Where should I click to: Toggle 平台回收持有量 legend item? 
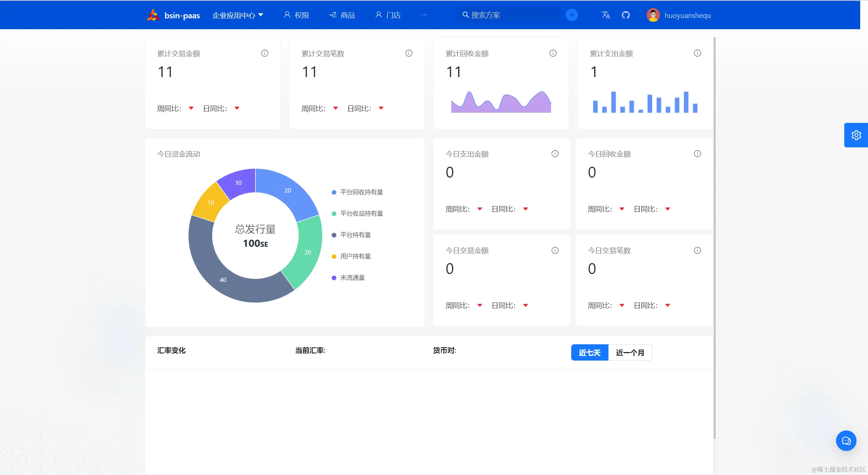point(361,192)
